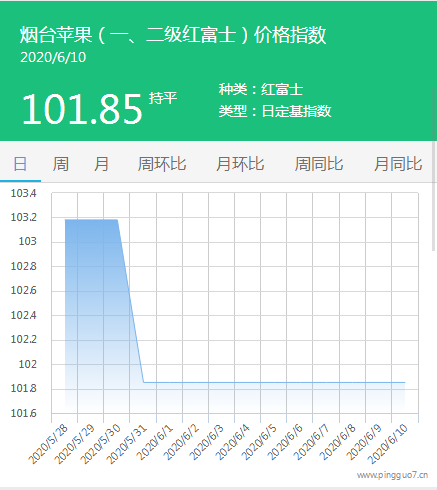Click the 103.2 y-axis label
Image resolution: width=437 pixels, height=490 pixels.
click(23, 217)
